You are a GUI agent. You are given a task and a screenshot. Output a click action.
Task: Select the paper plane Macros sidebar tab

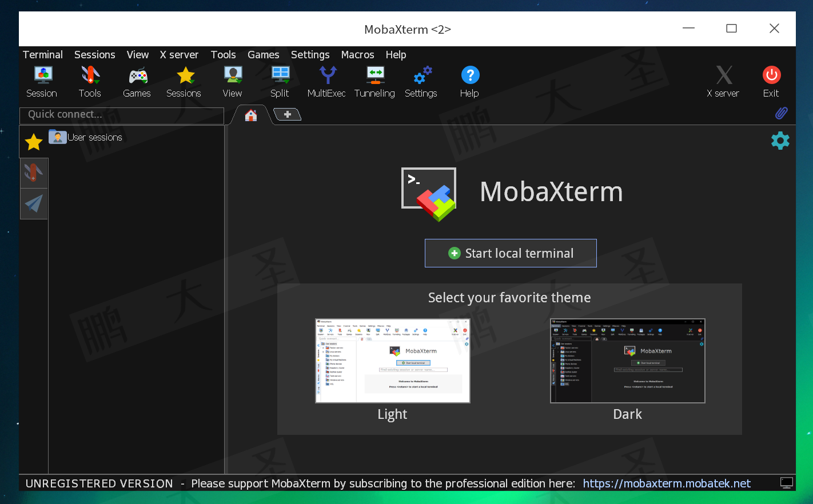34,203
